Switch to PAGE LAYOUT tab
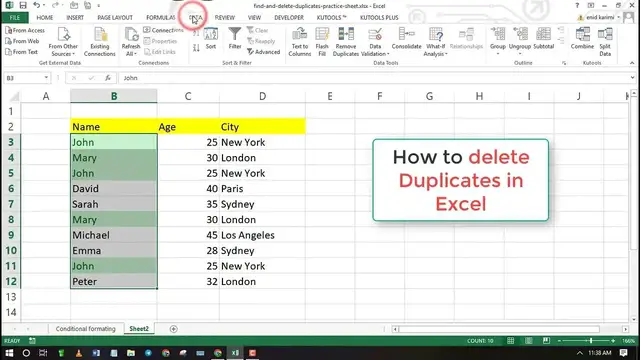This screenshot has height=360, width=640. tap(115, 18)
